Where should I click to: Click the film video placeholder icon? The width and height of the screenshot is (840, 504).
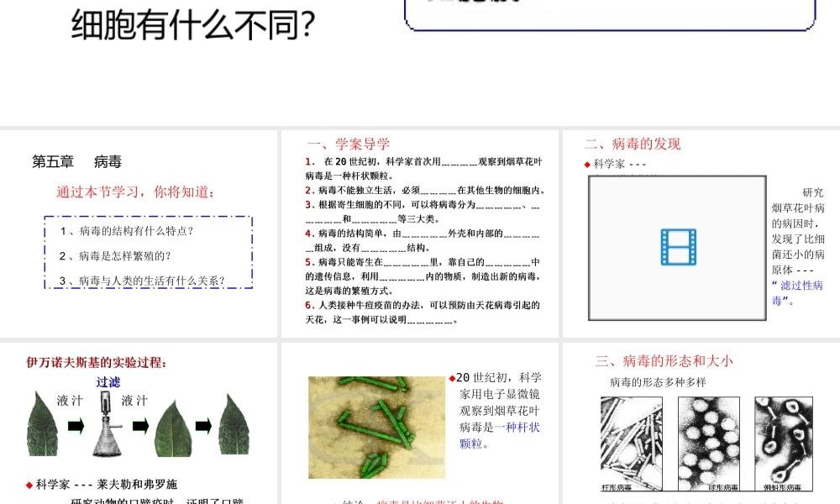point(678,247)
